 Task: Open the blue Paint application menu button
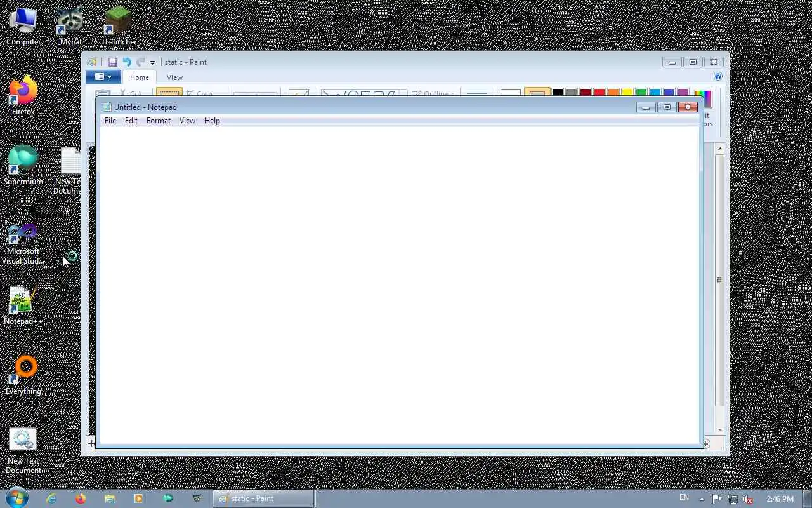tap(103, 77)
